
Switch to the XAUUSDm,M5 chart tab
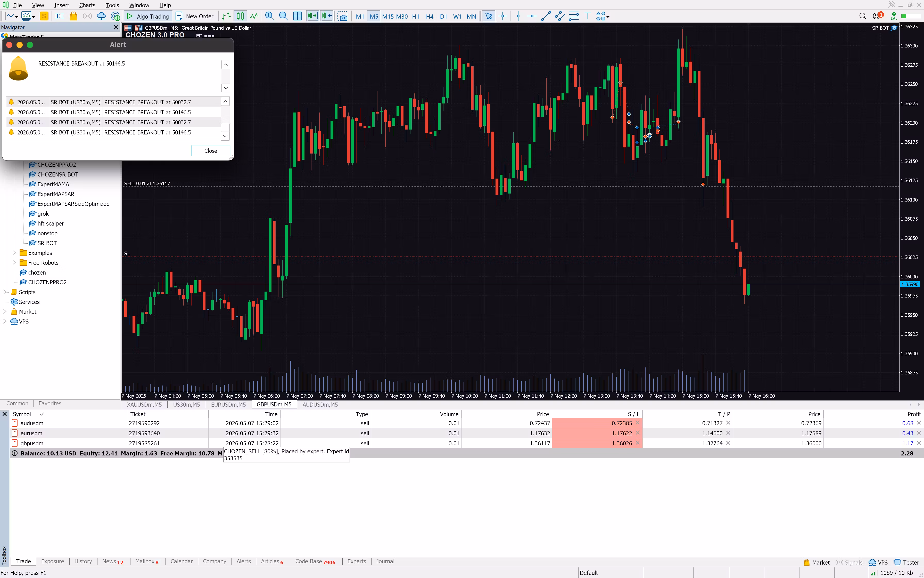pyautogui.click(x=144, y=404)
